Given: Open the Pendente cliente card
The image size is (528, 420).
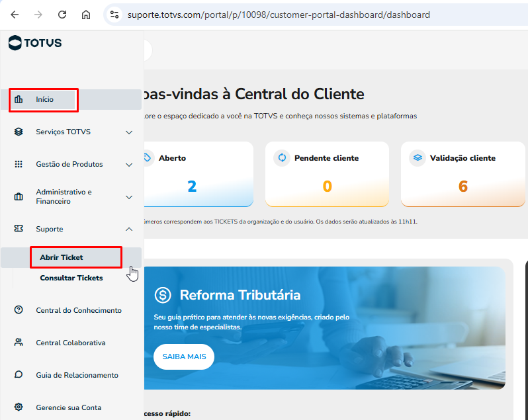Looking at the screenshot, I should point(327,174).
